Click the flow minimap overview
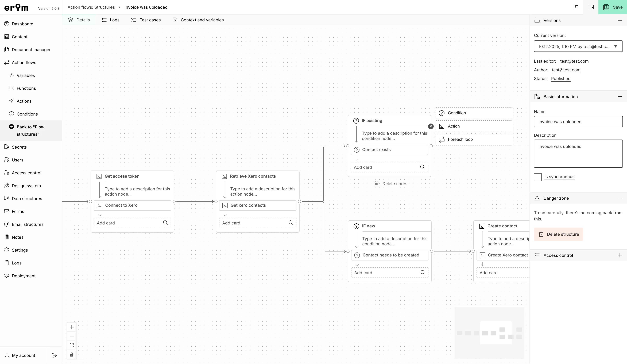Viewport: 627px width, 364px height. (489, 333)
